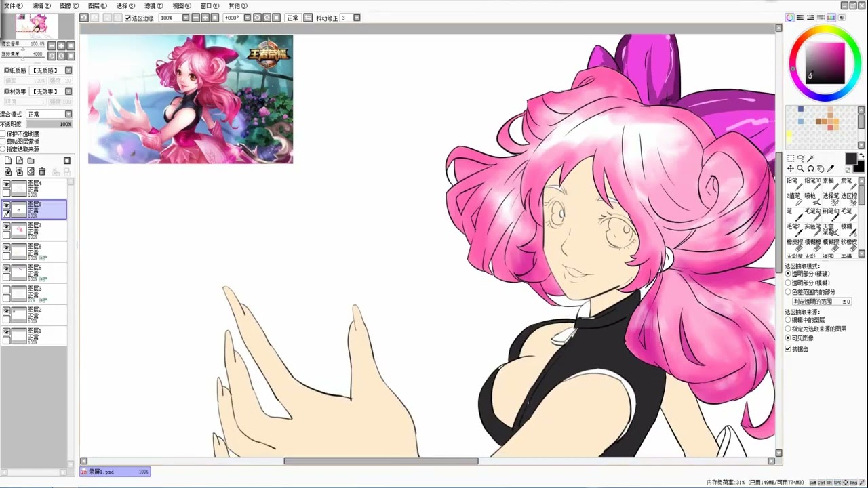Click the swatches panel toggle icon
This screenshot has height=488, width=868.
831,18
